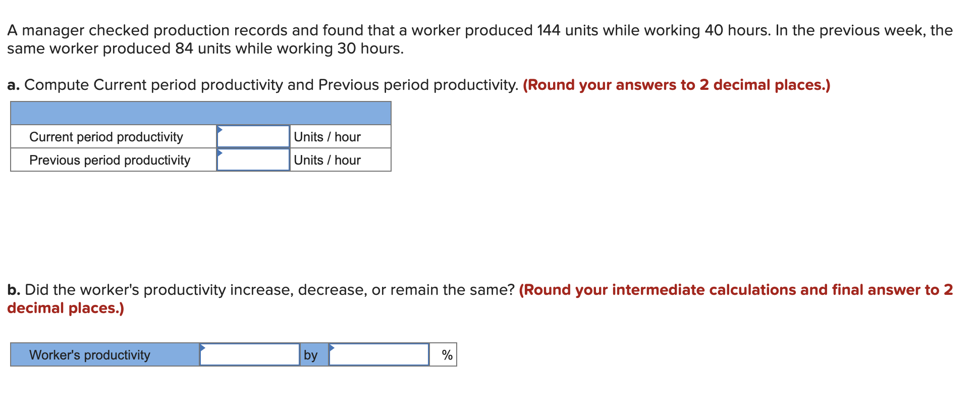Click the blue triangle marker in Previous period answer cell

tap(220, 152)
